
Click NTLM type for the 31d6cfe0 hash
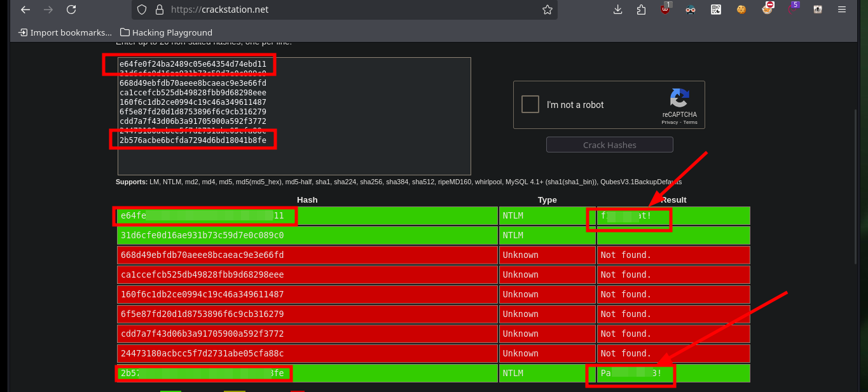point(513,235)
